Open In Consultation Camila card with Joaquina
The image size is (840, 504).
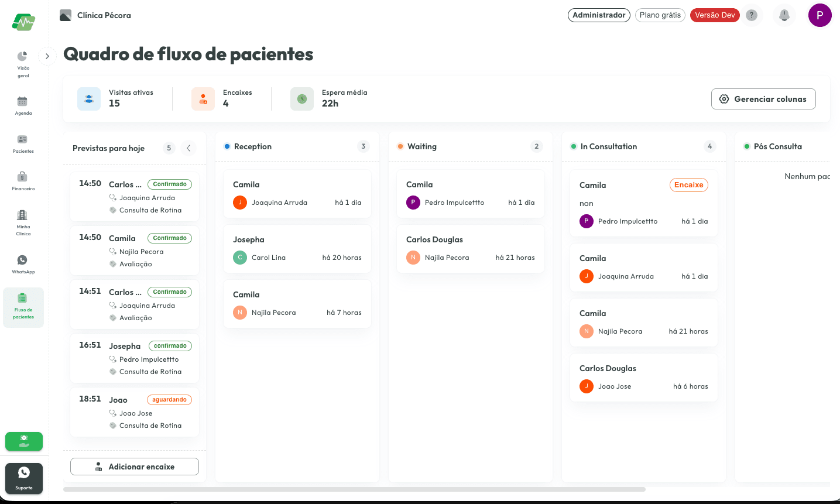pyautogui.click(x=644, y=268)
